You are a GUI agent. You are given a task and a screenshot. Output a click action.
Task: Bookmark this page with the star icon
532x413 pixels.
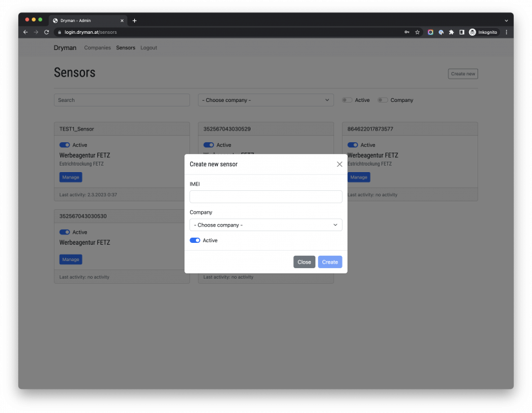(x=417, y=32)
